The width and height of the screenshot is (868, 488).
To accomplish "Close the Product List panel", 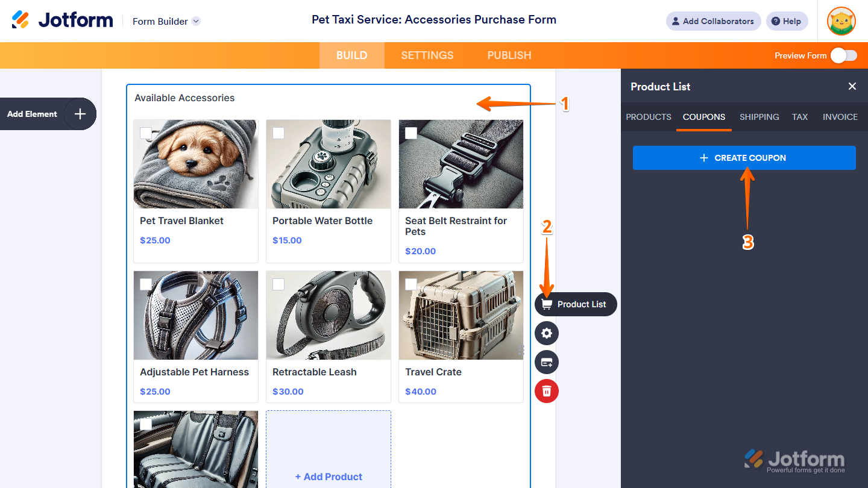I will [x=852, y=86].
